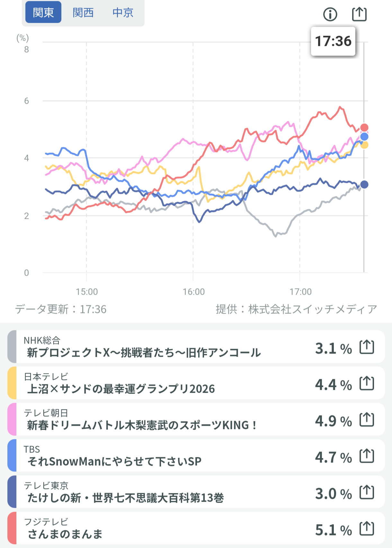Viewport: 392px width, 548px height.
Task: Share the 日本テレビ program rating
Action: click(367, 383)
